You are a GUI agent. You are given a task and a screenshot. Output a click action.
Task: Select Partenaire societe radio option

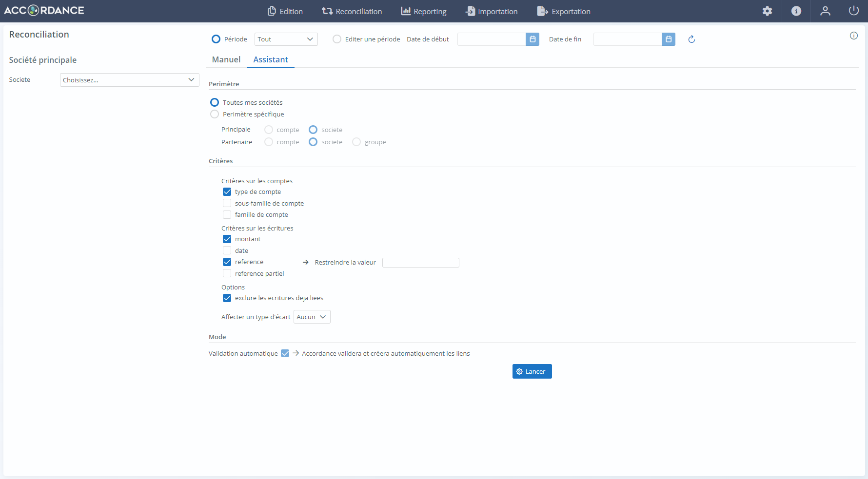coord(313,142)
